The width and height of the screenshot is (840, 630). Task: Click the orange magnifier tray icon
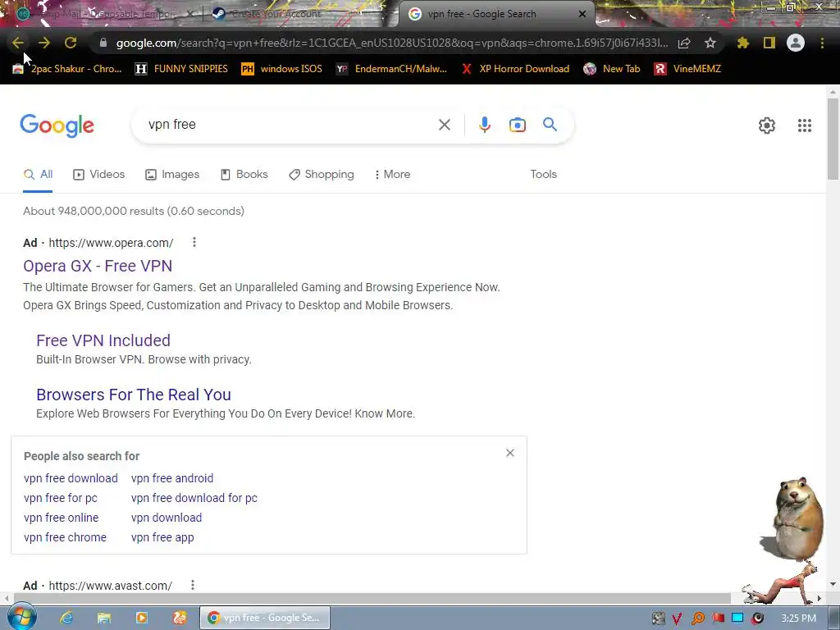click(697, 619)
